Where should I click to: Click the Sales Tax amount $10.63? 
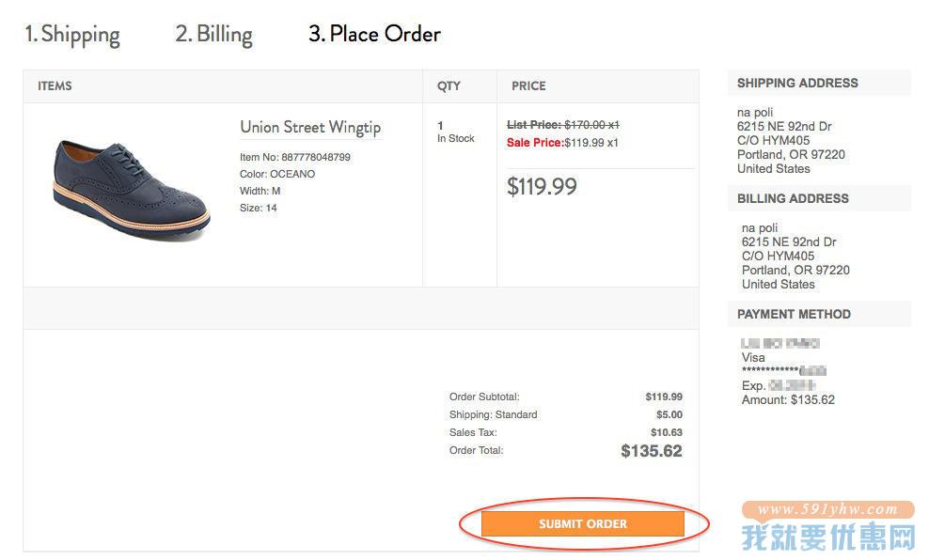pos(667,432)
